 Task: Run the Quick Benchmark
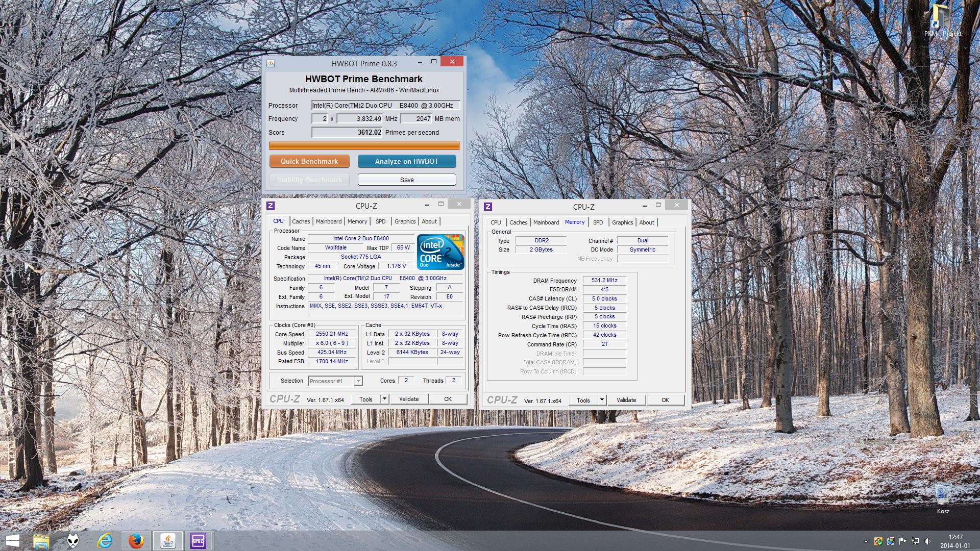[x=309, y=161]
